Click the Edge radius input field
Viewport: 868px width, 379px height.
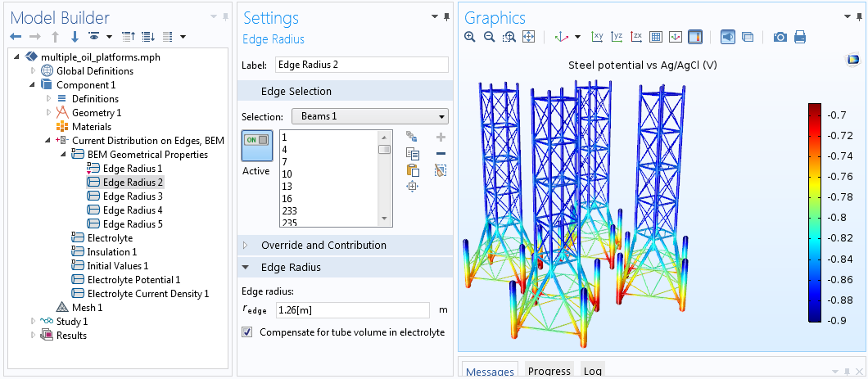(x=351, y=310)
